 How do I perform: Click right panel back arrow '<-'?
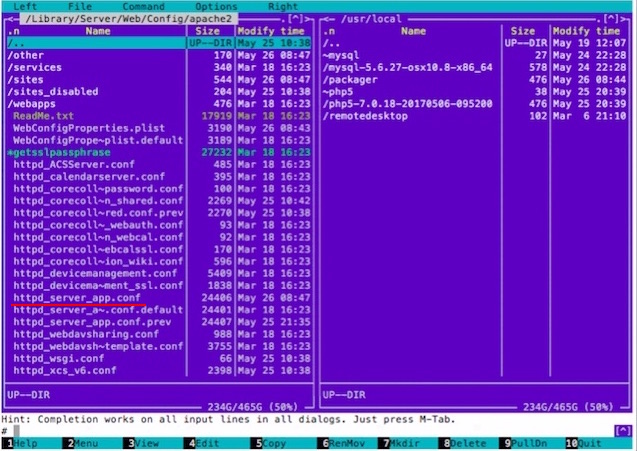328,19
